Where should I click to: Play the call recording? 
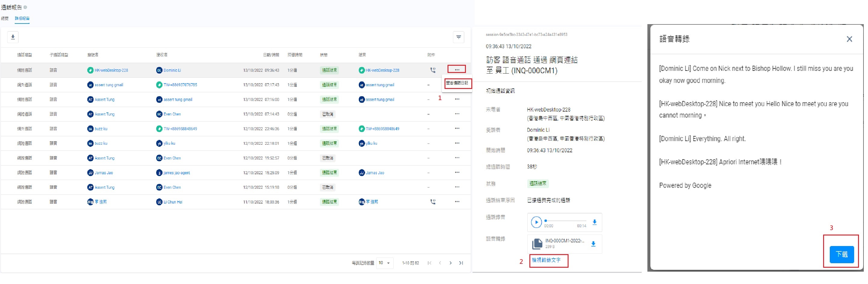point(536,222)
